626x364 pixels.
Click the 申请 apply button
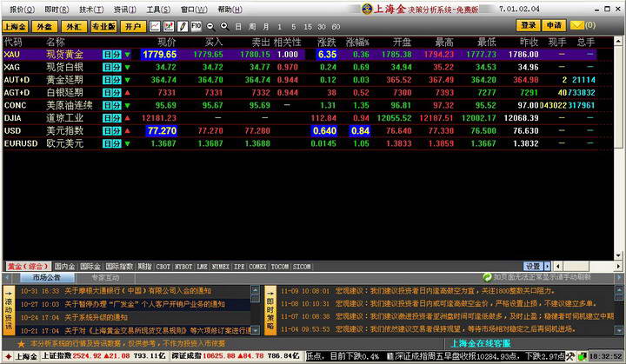tap(554, 25)
